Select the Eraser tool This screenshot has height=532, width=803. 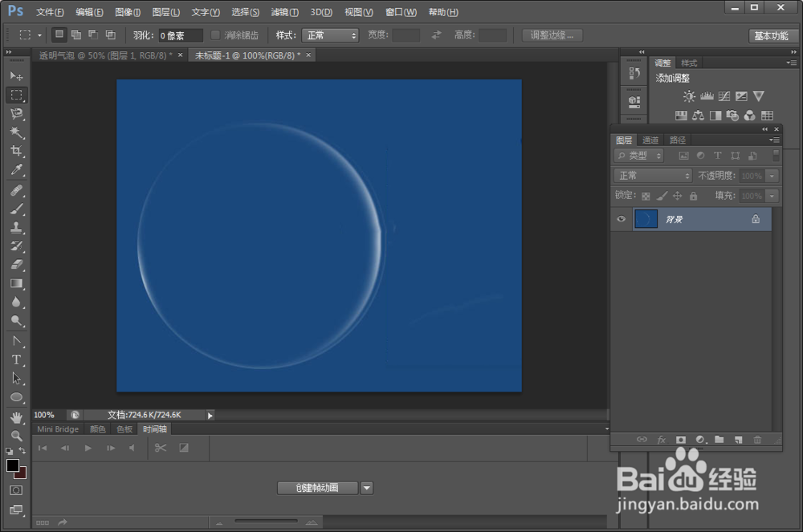16,265
